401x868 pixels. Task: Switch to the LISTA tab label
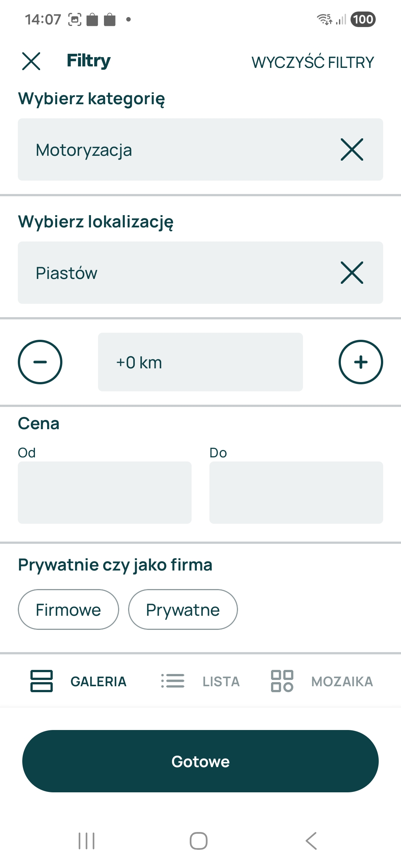click(x=221, y=682)
